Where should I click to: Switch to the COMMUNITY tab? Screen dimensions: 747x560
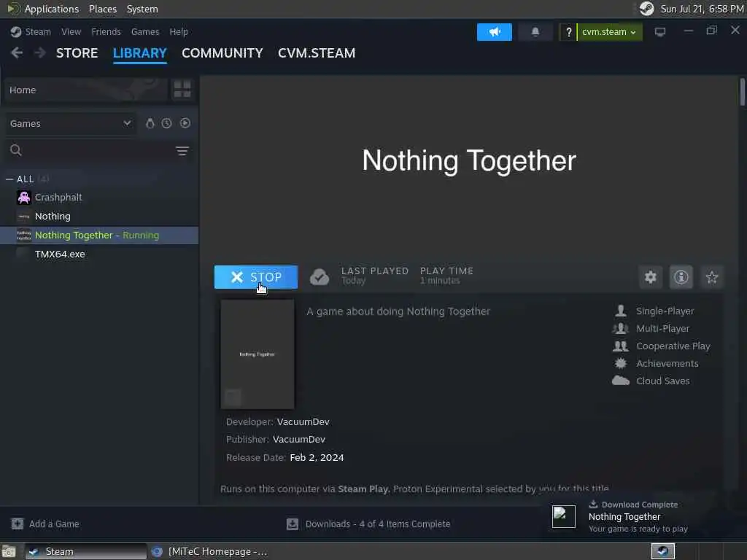coord(222,52)
